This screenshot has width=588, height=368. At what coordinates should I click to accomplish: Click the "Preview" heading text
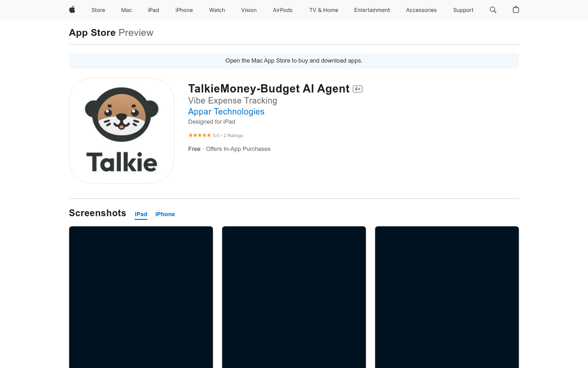(136, 33)
